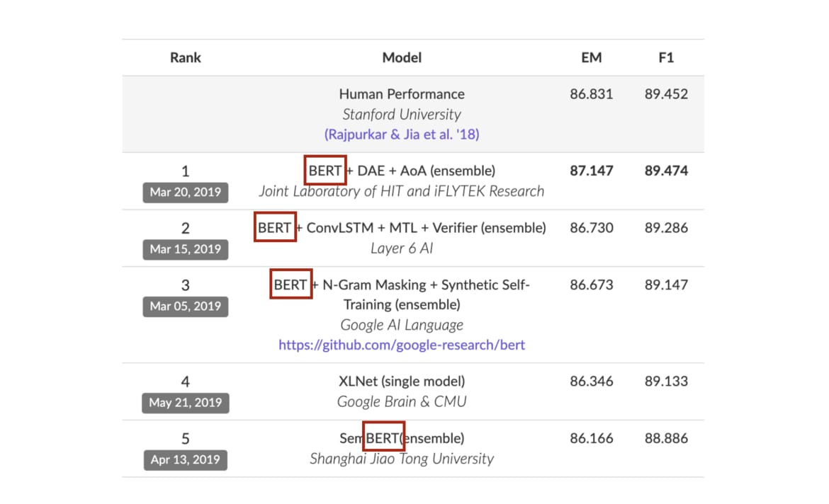The image size is (829, 504).
Task: Click the May 21, 2019 date badge
Action: click(x=186, y=403)
